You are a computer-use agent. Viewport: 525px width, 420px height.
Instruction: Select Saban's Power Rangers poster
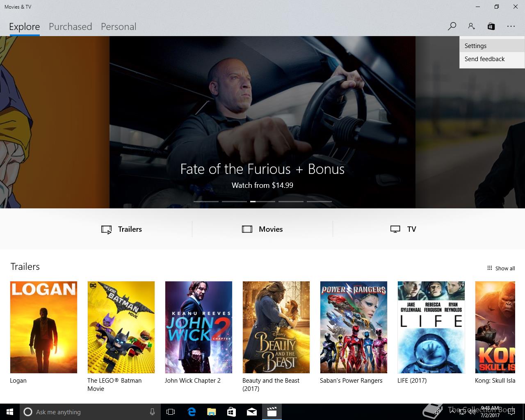[354, 327]
